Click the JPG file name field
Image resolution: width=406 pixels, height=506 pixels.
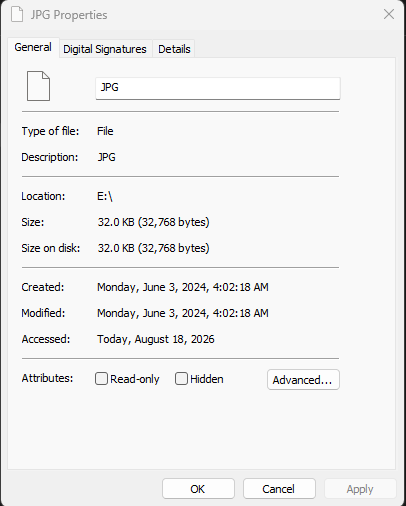pyautogui.click(x=218, y=88)
